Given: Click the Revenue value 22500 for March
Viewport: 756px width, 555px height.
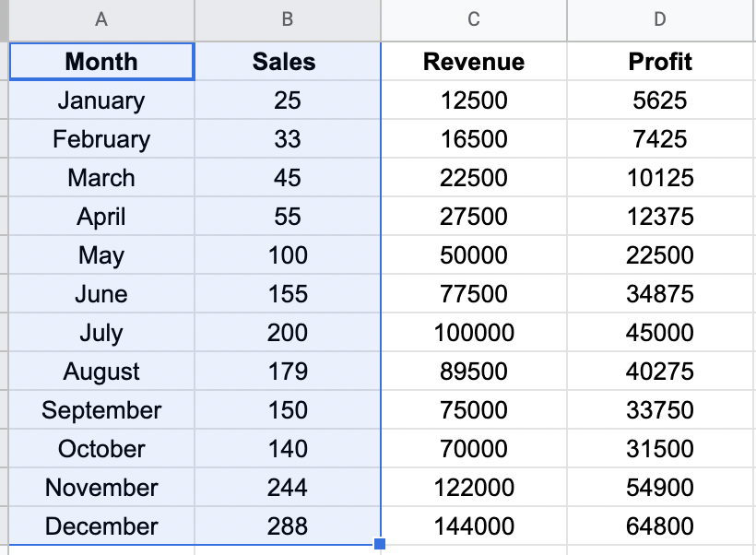Looking at the screenshot, I should click(x=473, y=178).
